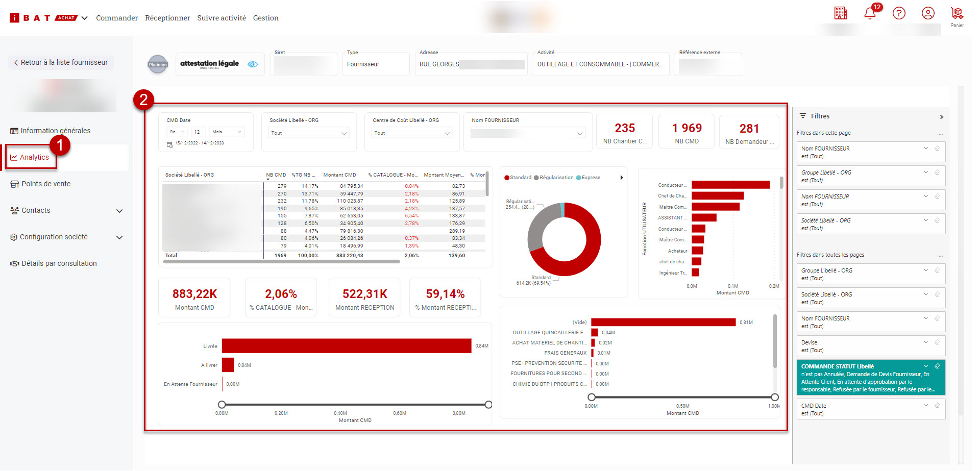Image resolution: width=980 pixels, height=471 pixels.
Task: Collapse the Filtres pane arrow
Action: (x=941, y=117)
